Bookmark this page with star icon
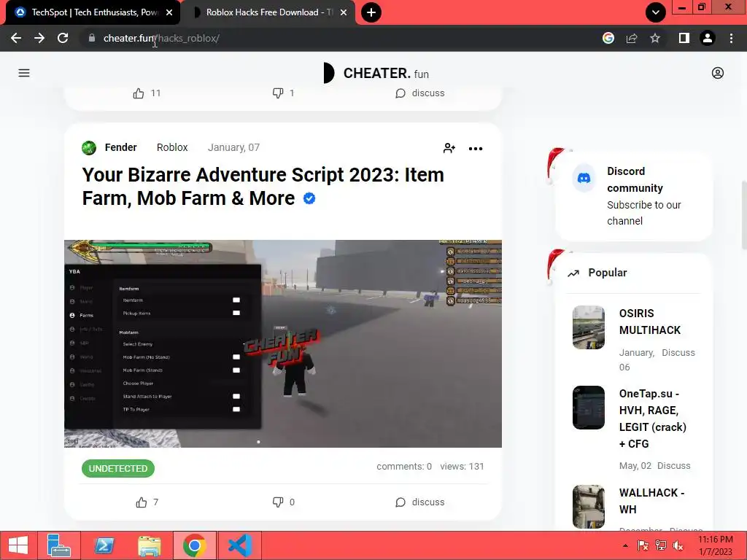747x560 pixels. coord(655,38)
